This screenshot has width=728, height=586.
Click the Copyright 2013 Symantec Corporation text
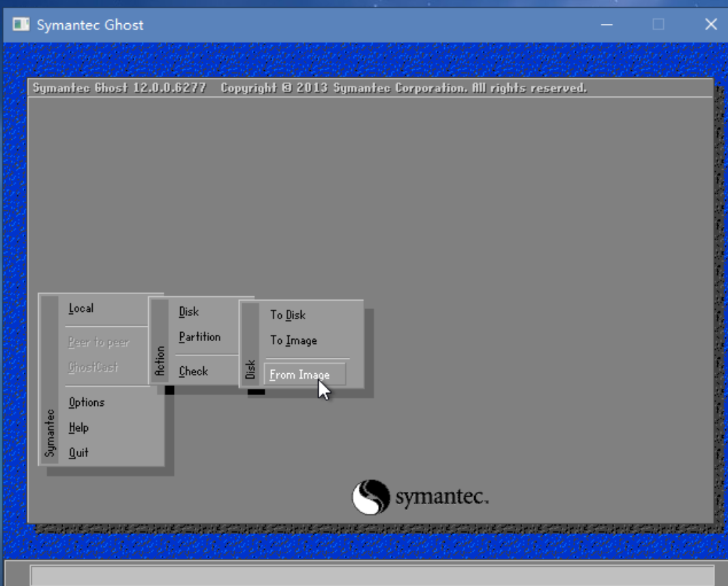click(403, 88)
